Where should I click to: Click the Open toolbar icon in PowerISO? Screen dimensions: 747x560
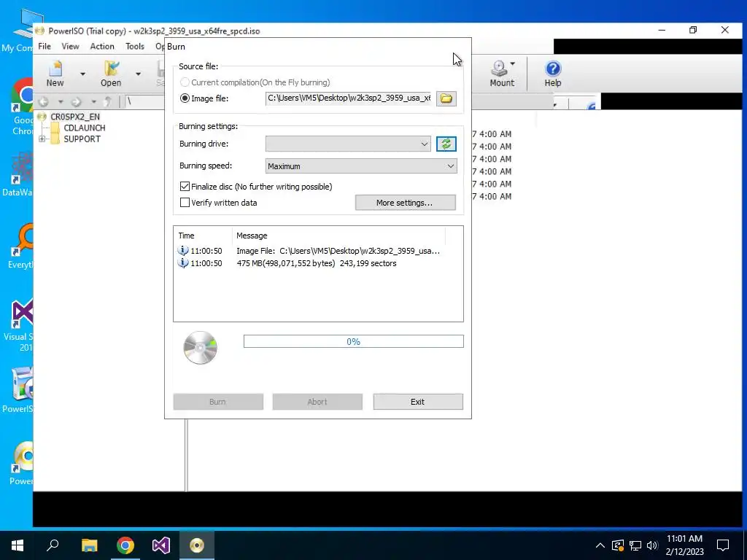pos(111,74)
